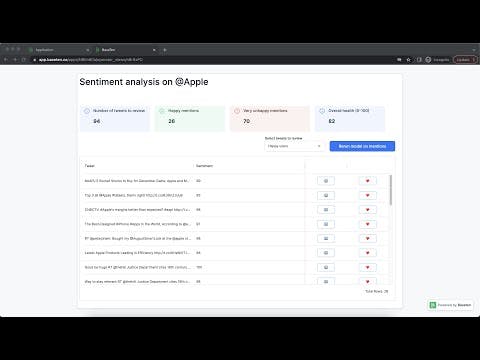Click the icon in the Happy mentions card
Image resolution: width=480 pixels, height=360 pixels.
pyautogui.click(x=162, y=111)
